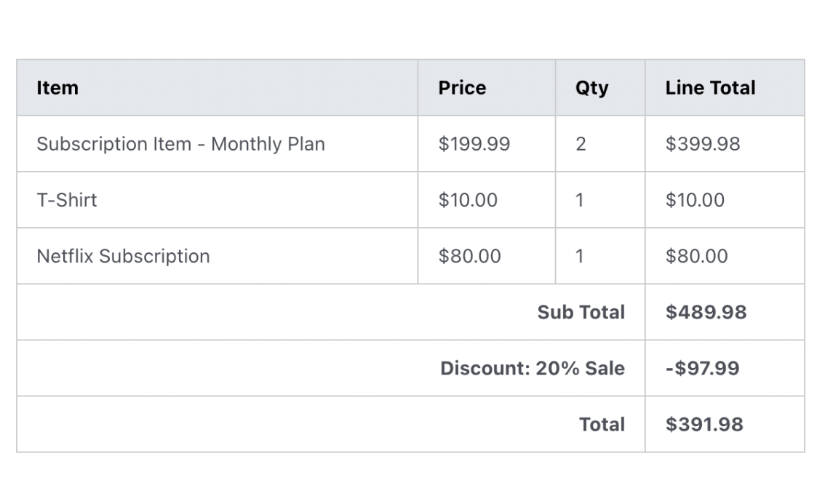
Task: Click the T-Shirt quantity cell
Action: [x=580, y=200]
